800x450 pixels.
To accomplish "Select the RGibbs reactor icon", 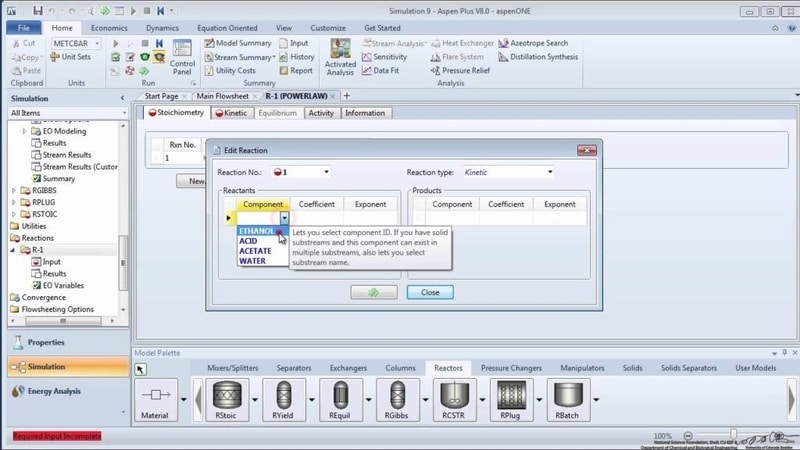I will pos(397,400).
